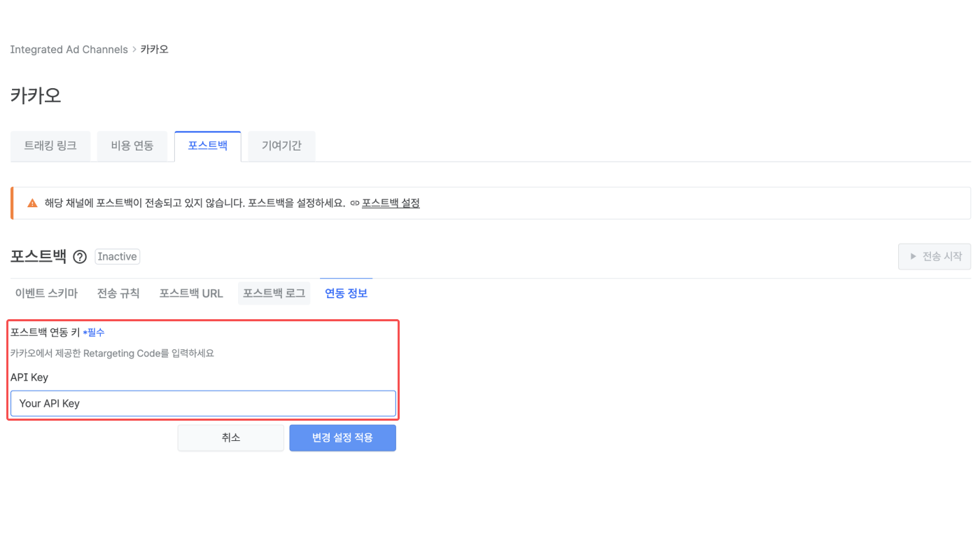
Task: Click the API Key field label
Action: 29,377
